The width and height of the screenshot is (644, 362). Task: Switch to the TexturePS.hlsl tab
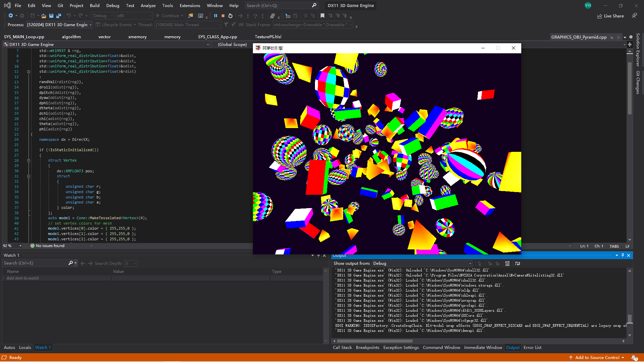click(x=268, y=37)
